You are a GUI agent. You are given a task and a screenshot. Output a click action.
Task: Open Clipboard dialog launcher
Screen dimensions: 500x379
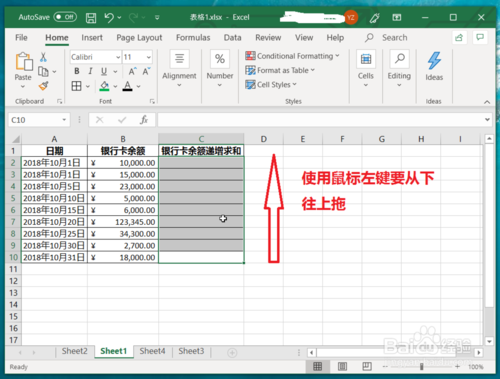pyautogui.click(x=59, y=101)
